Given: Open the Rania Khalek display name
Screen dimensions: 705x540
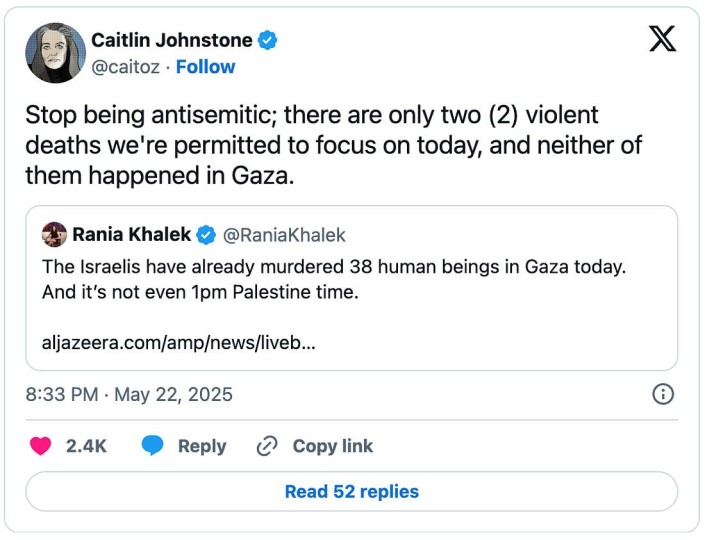Looking at the screenshot, I should click(x=132, y=235).
